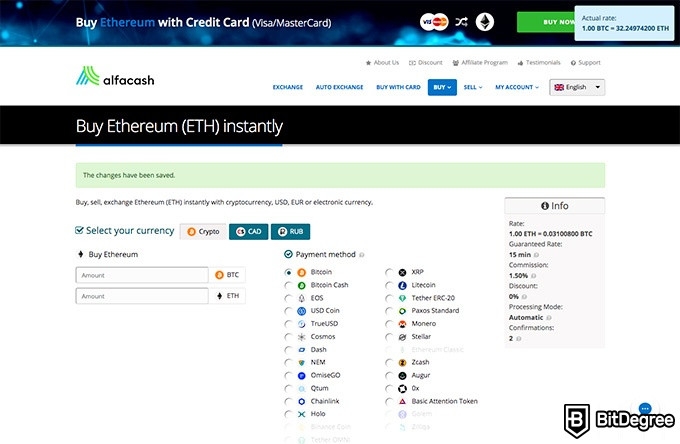Select the Qtum radio button
The image size is (680, 444).
click(288, 388)
